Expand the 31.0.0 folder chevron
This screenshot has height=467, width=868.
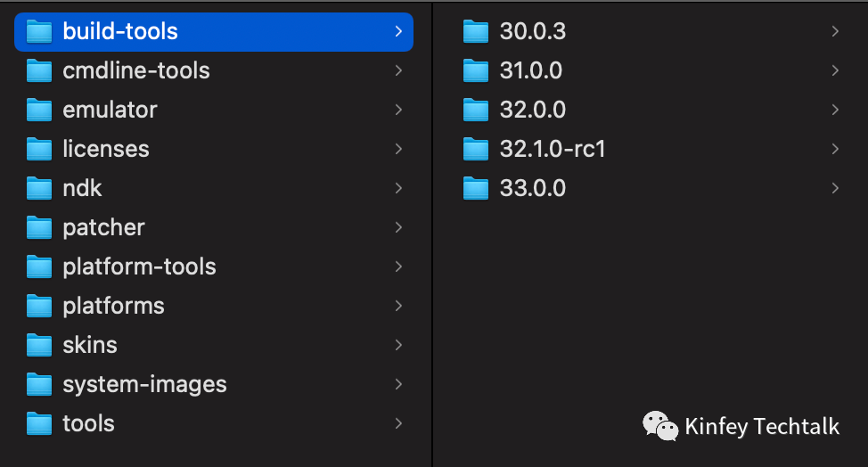(835, 71)
